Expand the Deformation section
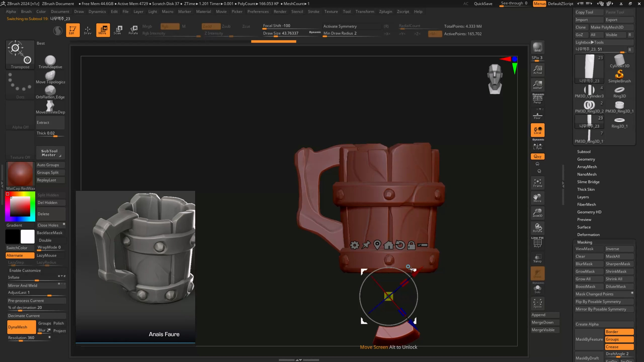This screenshot has width=644, height=362. [x=588, y=235]
